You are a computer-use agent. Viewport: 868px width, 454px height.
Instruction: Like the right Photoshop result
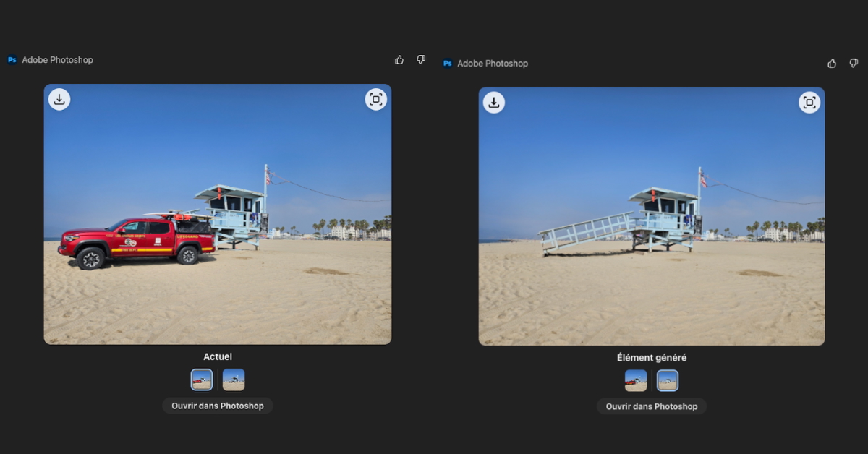(832, 64)
